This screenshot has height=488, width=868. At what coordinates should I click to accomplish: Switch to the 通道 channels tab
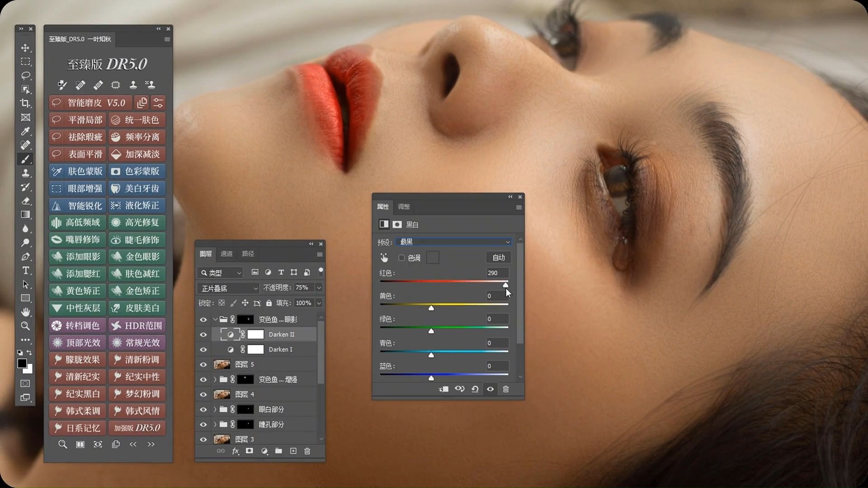click(x=226, y=254)
